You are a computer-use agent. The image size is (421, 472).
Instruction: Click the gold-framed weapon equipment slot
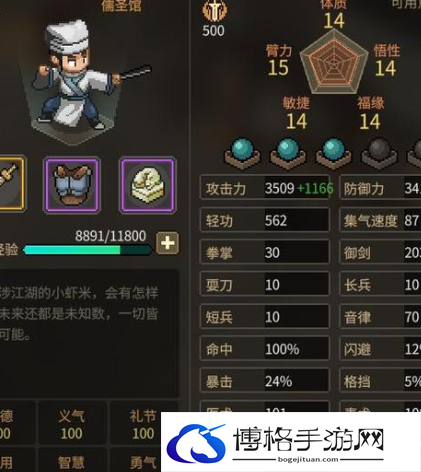click(10, 184)
